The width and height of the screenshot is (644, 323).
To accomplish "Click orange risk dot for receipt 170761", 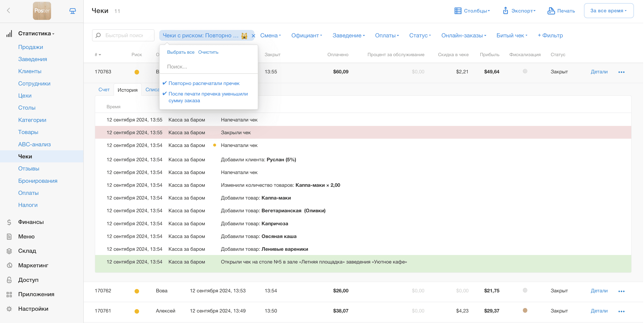I will coord(137,311).
